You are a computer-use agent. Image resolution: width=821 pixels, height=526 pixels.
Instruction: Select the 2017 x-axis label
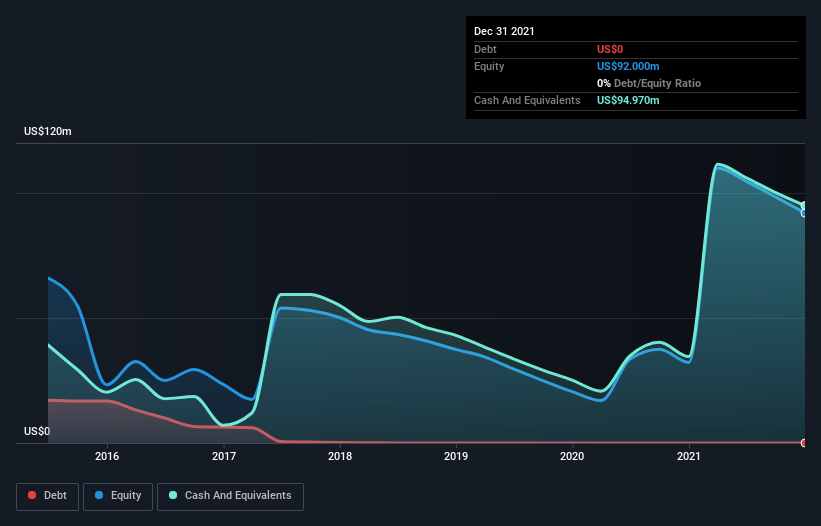click(x=224, y=456)
